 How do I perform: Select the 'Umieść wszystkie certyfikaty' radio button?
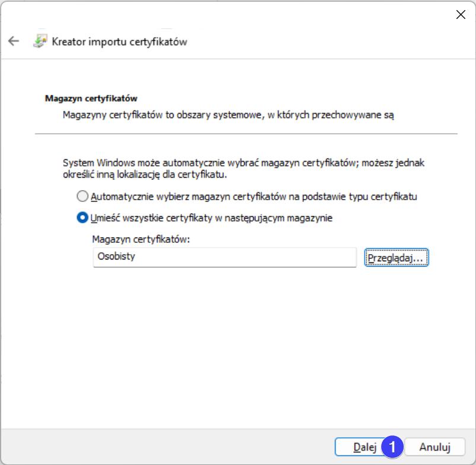(82, 217)
